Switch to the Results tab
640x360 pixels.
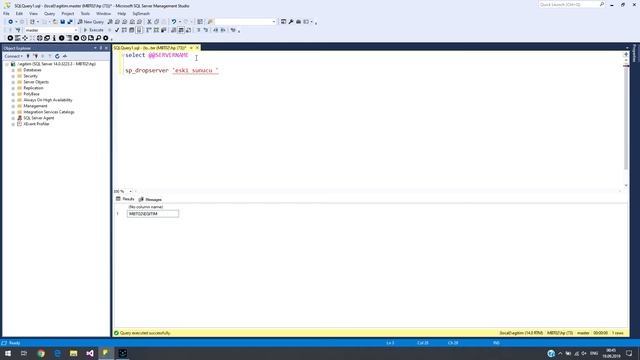pyautogui.click(x=125, y=199)
